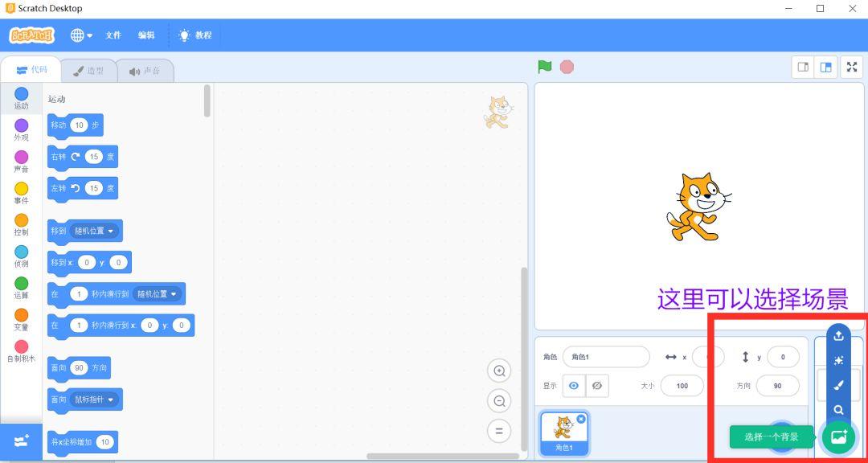
Task: Delete 角色1 with the x button
Action: coord(581,420)
